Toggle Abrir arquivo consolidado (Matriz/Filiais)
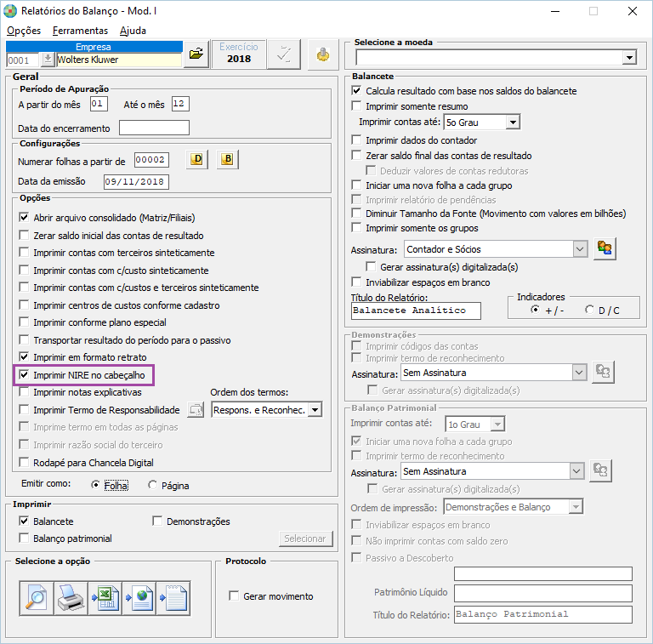Image resolution: width=653 pixels, height=644 pixels. 24,218
